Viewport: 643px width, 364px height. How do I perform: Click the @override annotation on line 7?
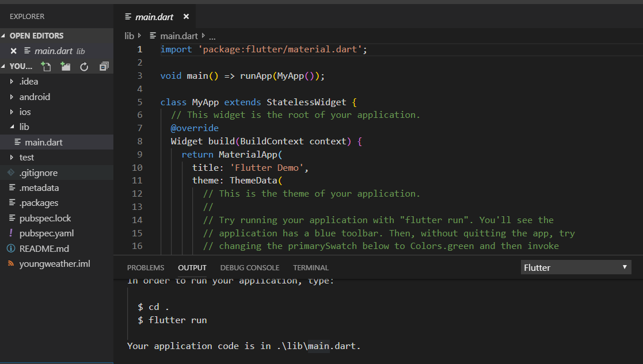tap(195, 128)
